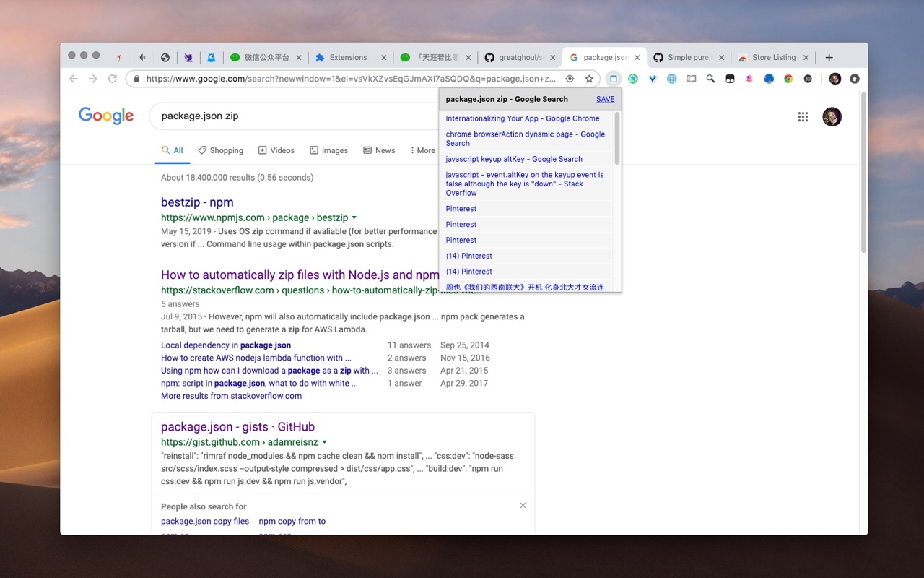Open package.json - gists · GitHub result
The height and width of the screenshot is (578, 924).
tap(237, 426)
